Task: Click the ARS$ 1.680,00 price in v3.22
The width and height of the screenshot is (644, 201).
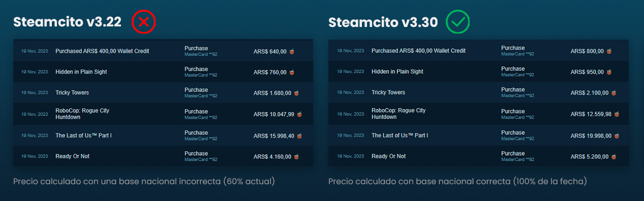Action: (x=272, y=93)
